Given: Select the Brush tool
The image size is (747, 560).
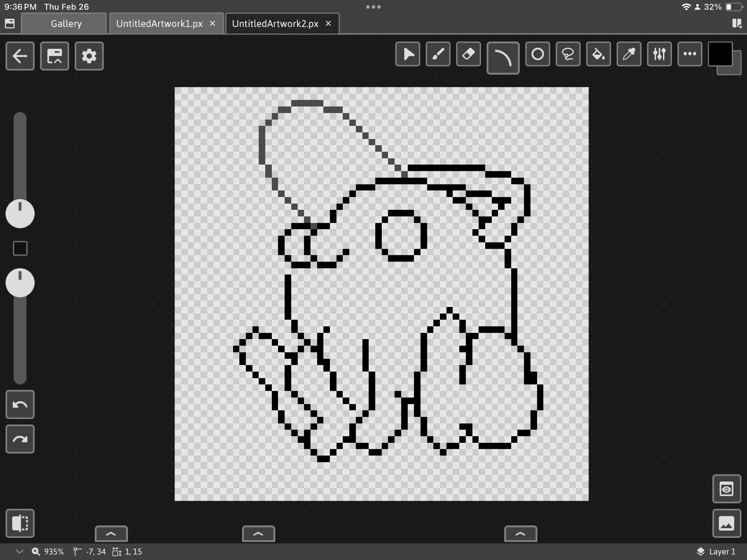Looking at the screenshot, I should tap(438, 55).
